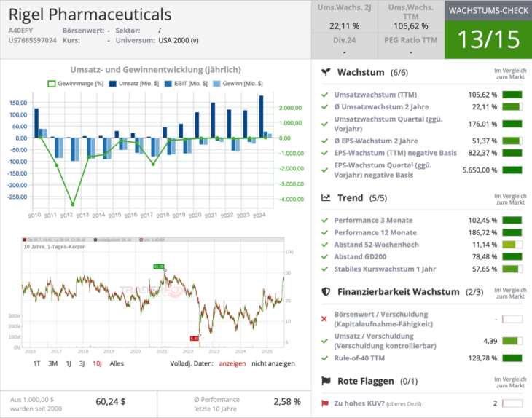The image size is (532, 418).
Task: Open the Abstand GD200 metric link
Action: [x=360, y=256]
